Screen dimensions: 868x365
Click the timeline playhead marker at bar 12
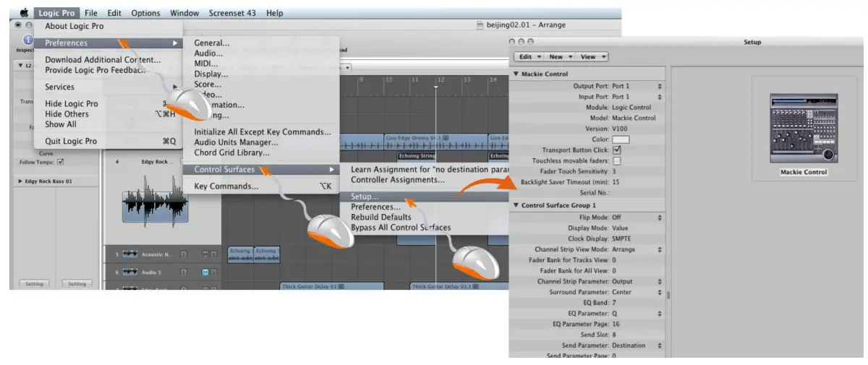click(436, 87)
